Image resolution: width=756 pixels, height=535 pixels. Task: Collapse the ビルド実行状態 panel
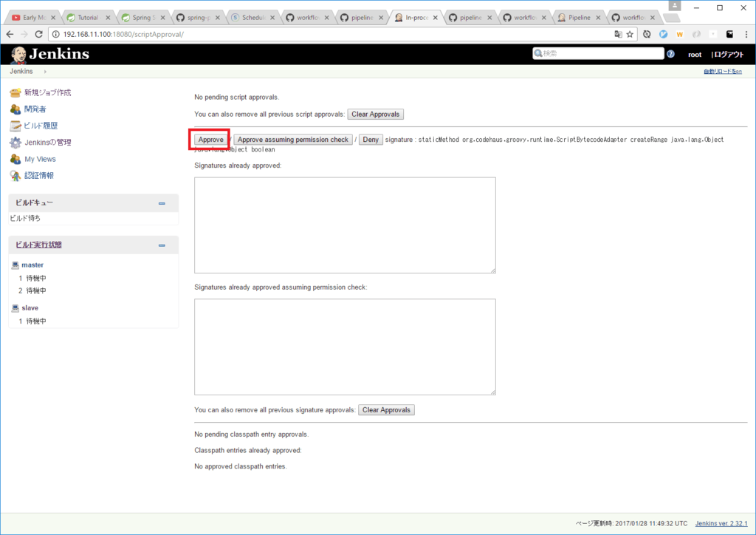coord(162,245)
